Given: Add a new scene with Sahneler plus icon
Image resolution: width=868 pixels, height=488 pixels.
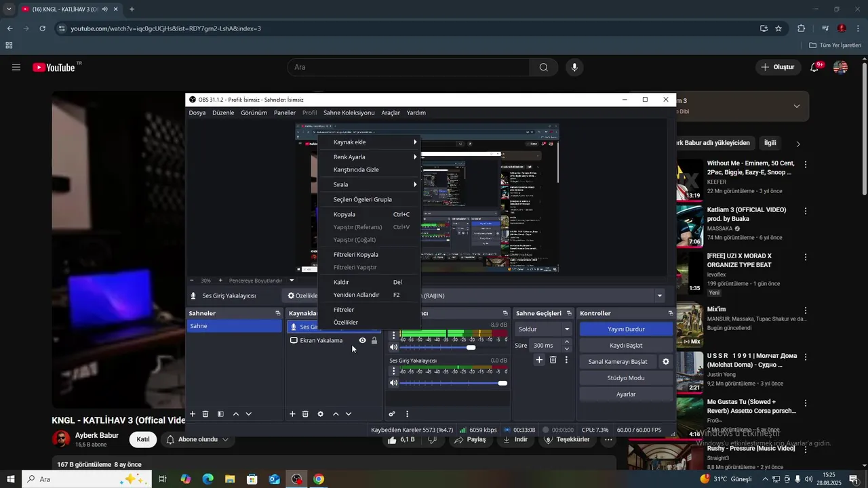Looking at the screenshot, I should (x=193, y=414).
